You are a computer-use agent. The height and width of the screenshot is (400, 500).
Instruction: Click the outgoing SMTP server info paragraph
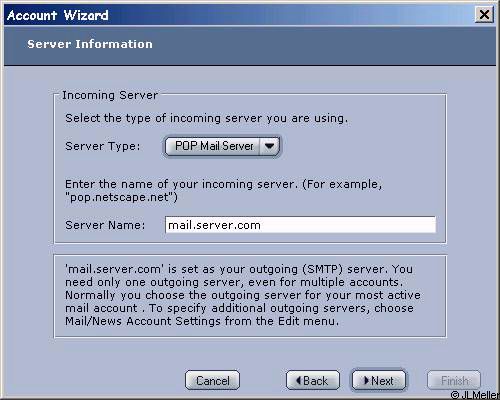click(243, 295)
